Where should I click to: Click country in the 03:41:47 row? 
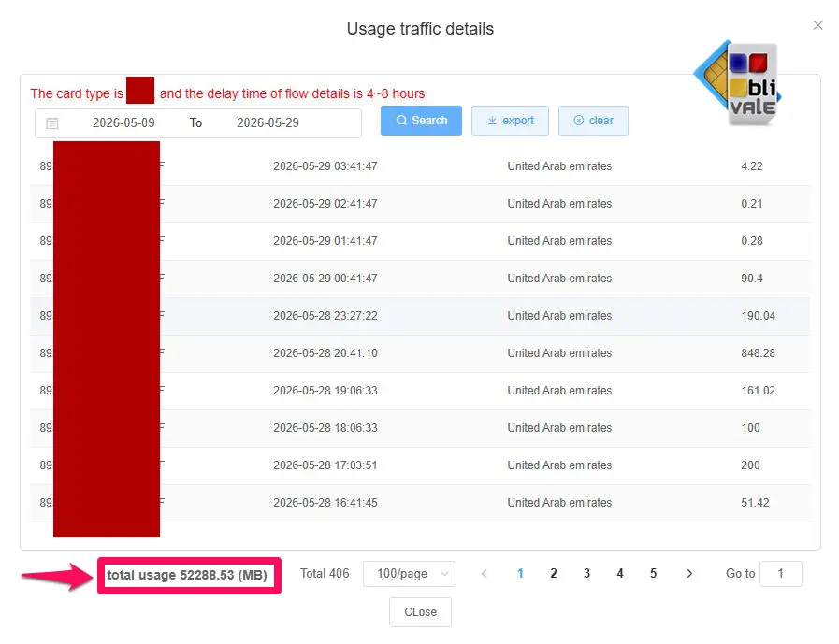559,166
